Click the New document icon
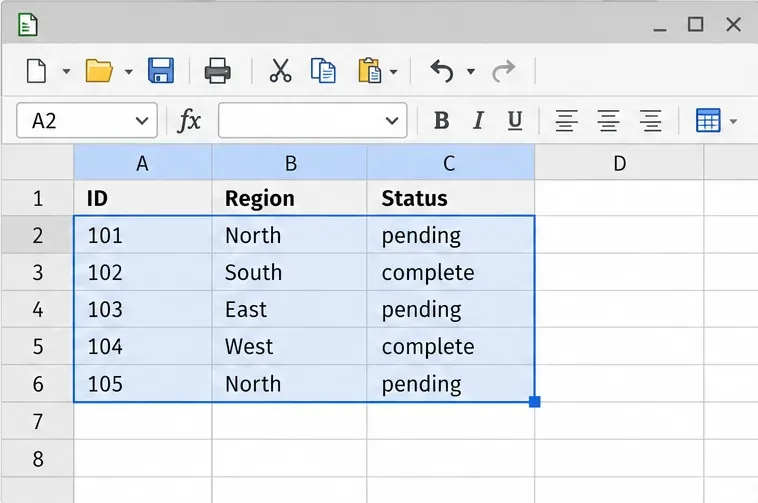The width and height of the screenshot is (758, 503). pyautogui.click(x=36, y=72)
